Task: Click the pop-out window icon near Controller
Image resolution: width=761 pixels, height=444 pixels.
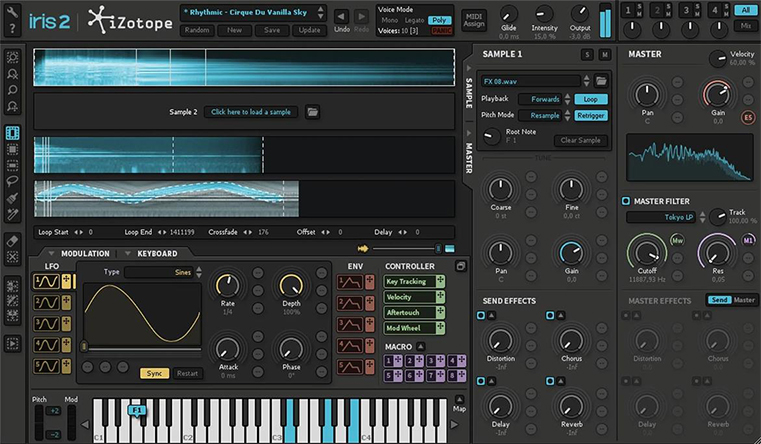Action: [x=461, y=266]
